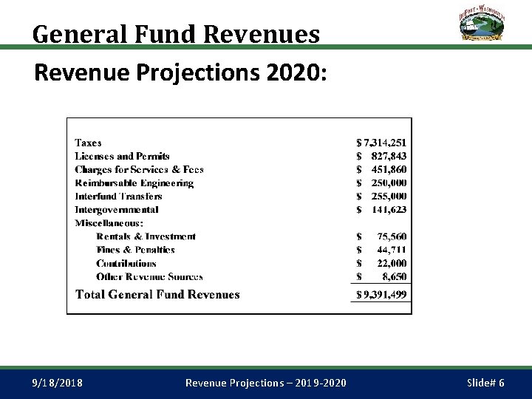Click the 'Slide# 6' footer label

point(485,383)
